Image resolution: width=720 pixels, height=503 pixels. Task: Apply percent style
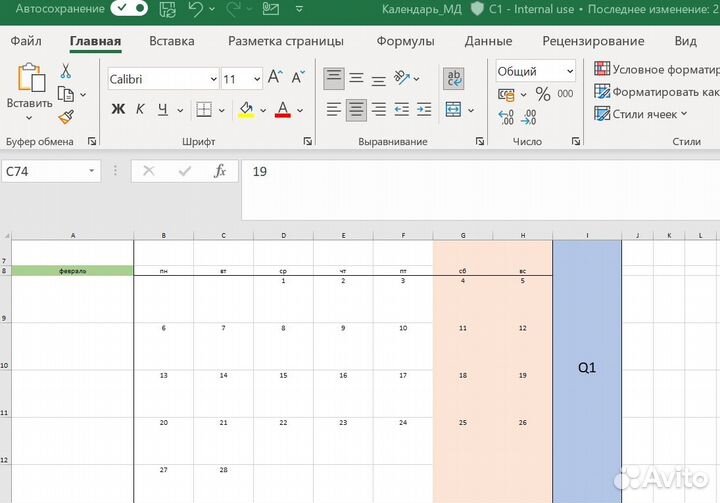[x=543, y=94]
